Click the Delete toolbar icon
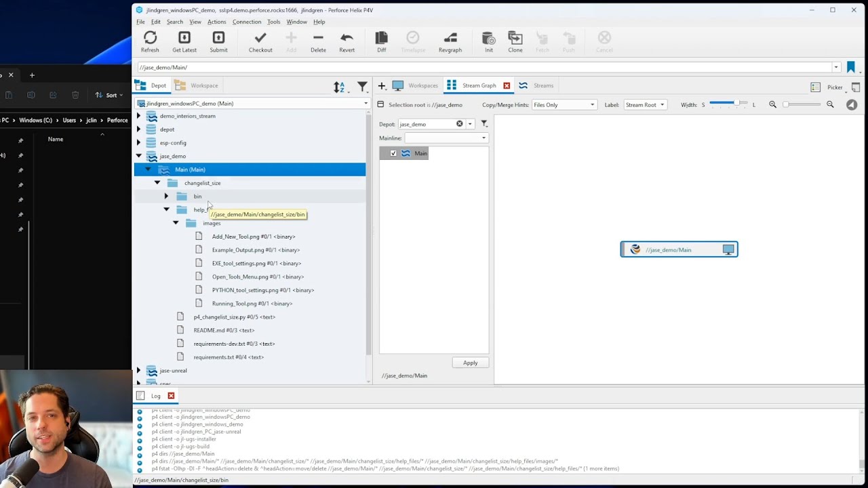The width and height of the screenshot is (868, 488). 318,42
